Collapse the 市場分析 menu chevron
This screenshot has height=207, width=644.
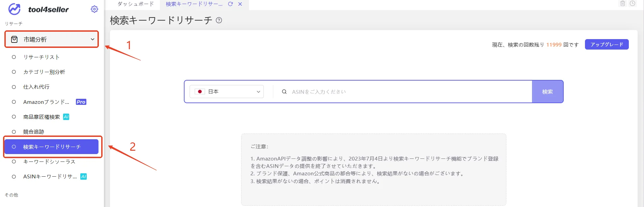(x=92, y=39)
